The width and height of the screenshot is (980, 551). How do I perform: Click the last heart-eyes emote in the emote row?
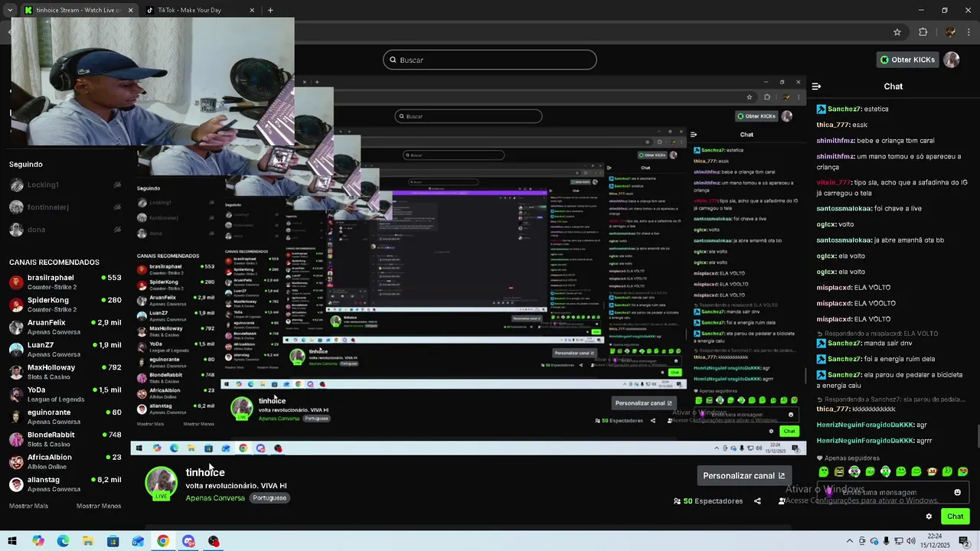tap(962, 471)
